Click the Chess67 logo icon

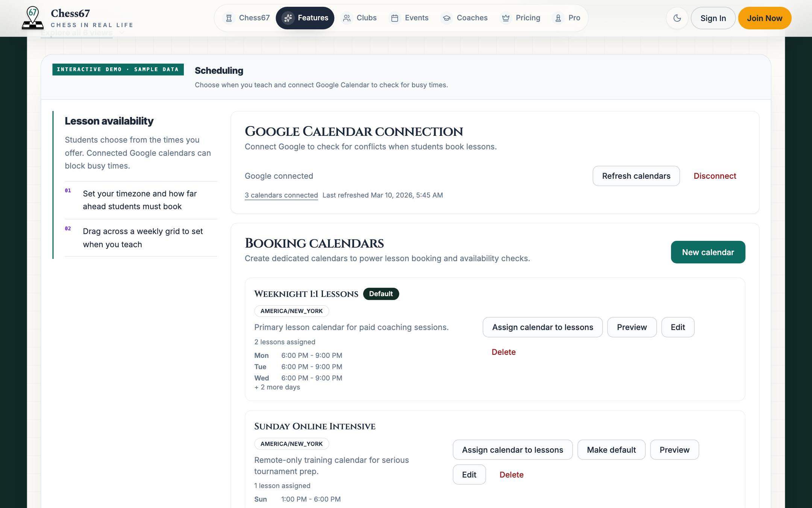33,18
